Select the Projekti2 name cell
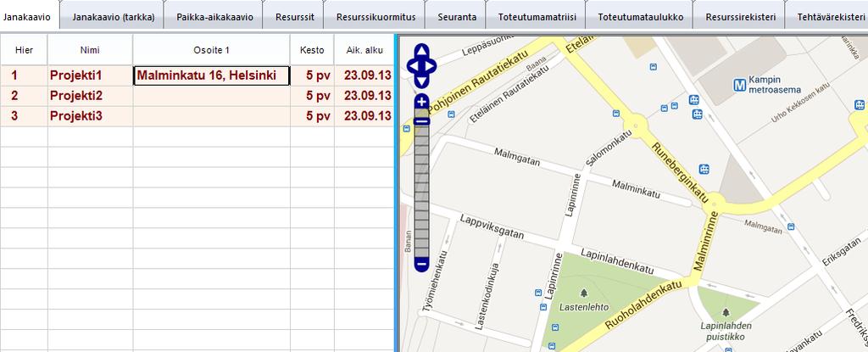Screen dimensions: 868x352 [90, 96]
